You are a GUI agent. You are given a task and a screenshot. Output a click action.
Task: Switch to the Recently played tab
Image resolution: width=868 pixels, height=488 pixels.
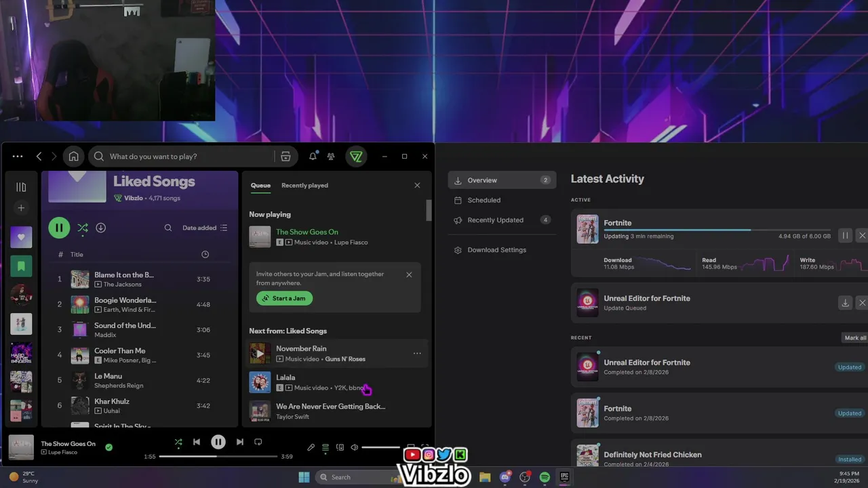(304, 185)
